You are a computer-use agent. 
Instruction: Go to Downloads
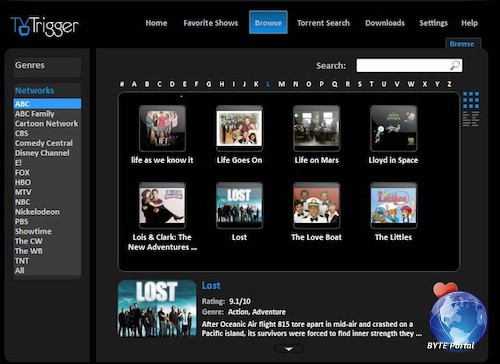[385, 23]
